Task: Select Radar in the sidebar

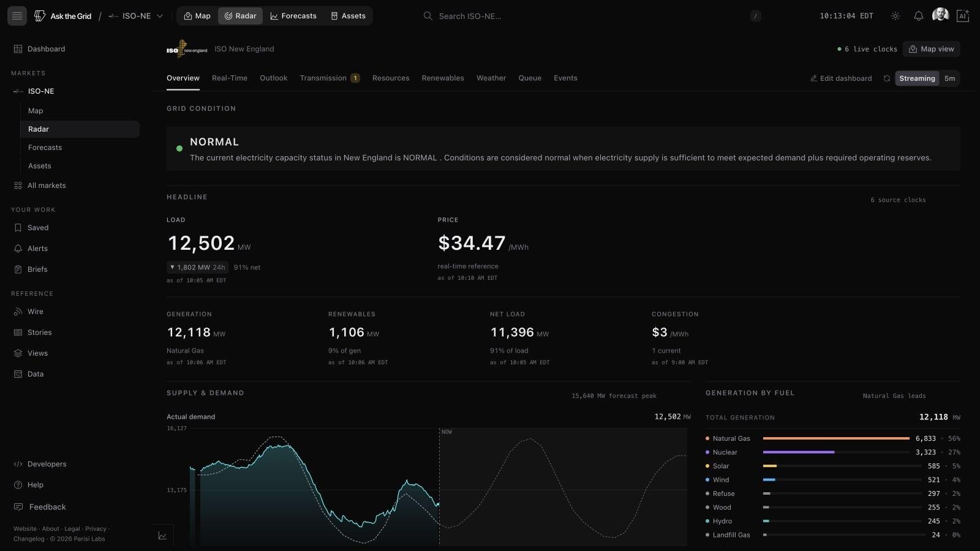Action: pos(80,129)
